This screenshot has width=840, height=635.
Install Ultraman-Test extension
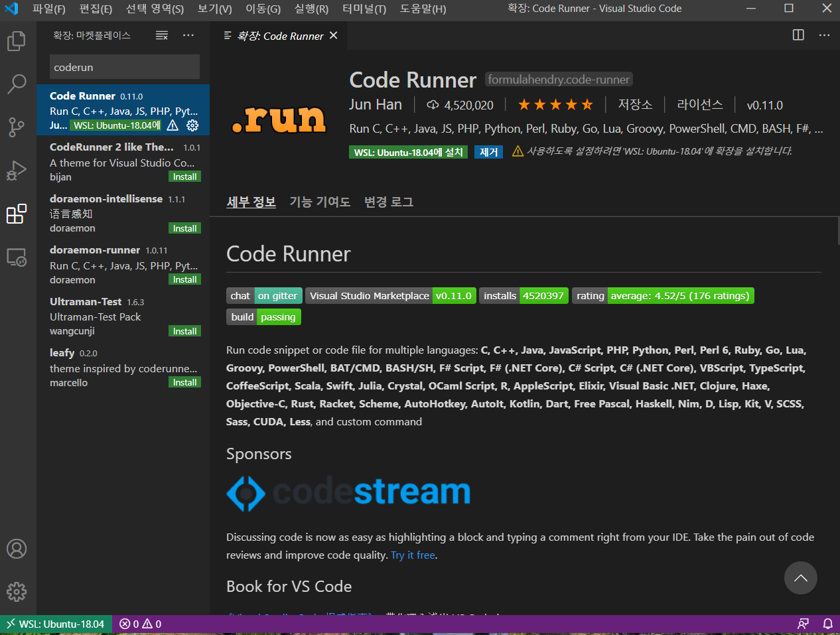point(184,331)
